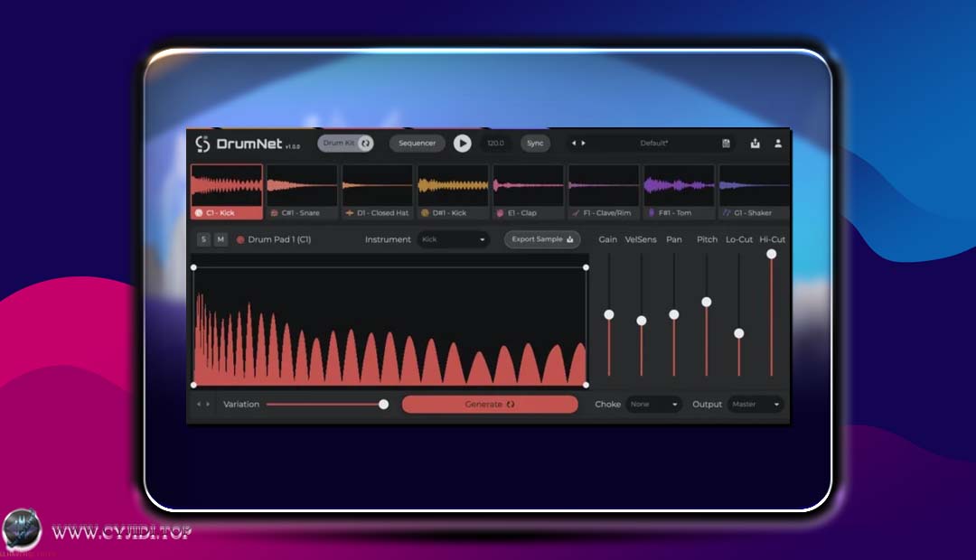The width and height of the screenshot is (976, 560).
Task: Click the Shaker waveform thumbnail
Action: pyautogui.click(x=754, y=185)
